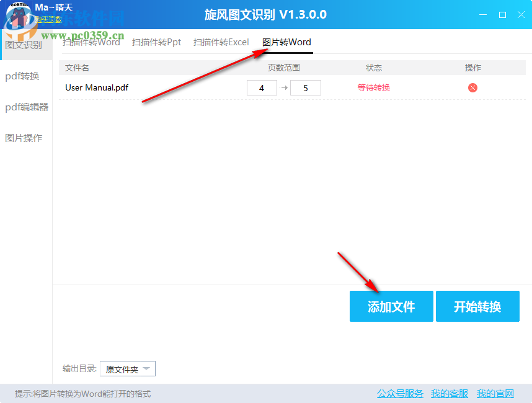
Task: Click the 添加文件 button
Action: click(391, 306)
